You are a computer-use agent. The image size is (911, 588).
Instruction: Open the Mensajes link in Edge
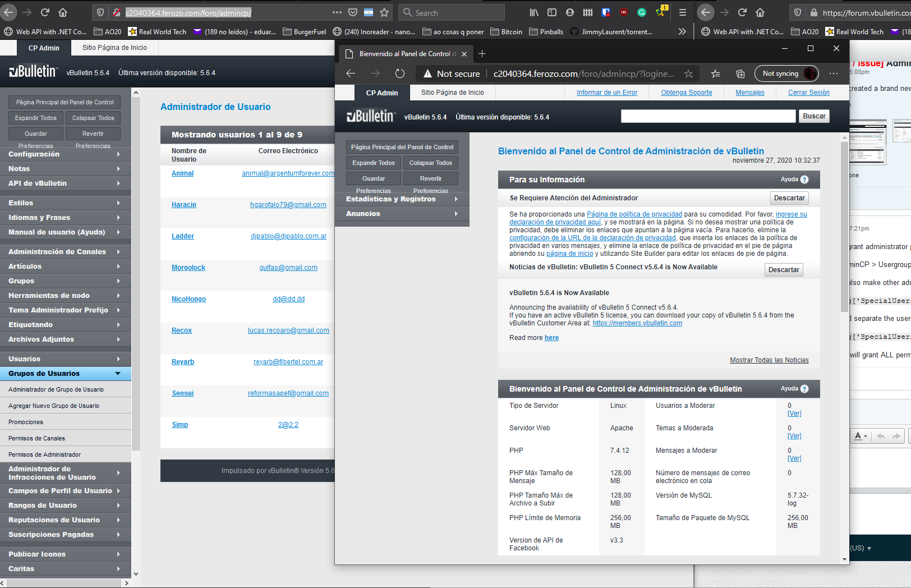[750, 93]
